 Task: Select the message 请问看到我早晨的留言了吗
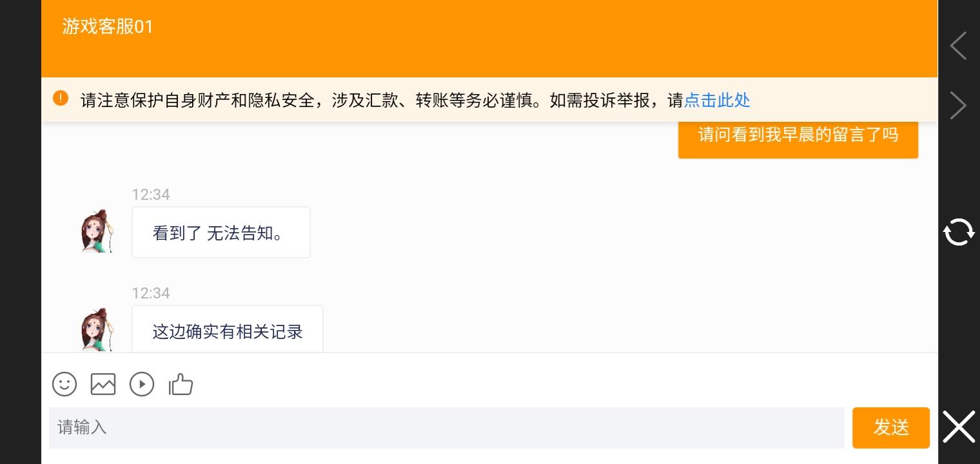[798, 137]
